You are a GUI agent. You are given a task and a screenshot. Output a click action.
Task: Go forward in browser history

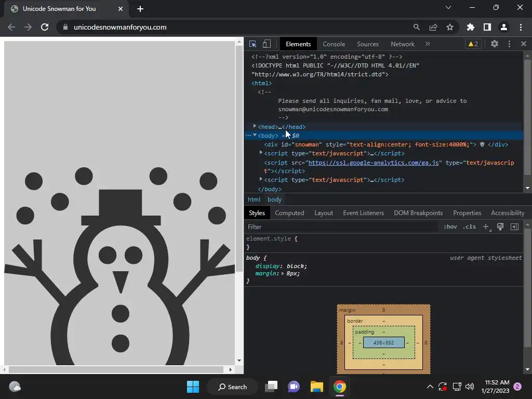tap(28, 27)
